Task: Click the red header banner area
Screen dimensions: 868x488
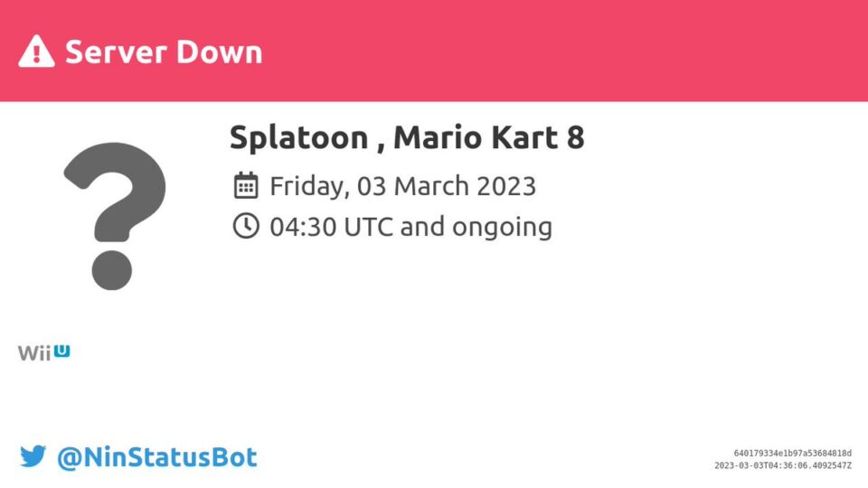Action: click(x=434, y=51)
